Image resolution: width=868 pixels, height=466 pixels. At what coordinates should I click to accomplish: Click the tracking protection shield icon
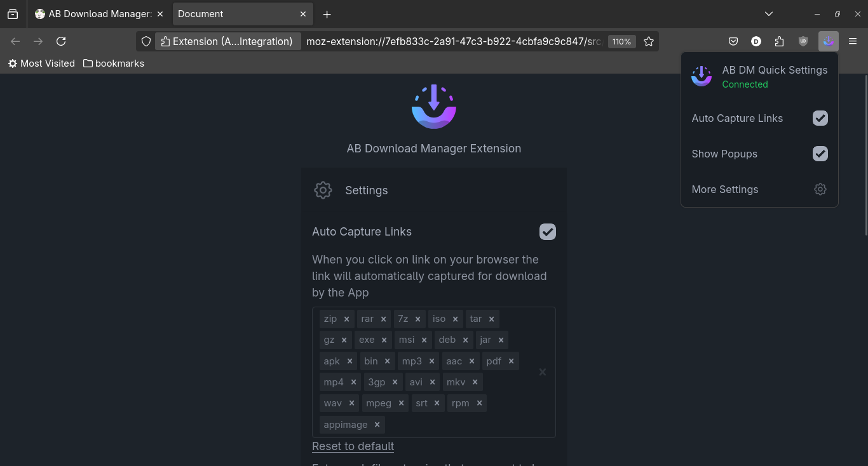point(146,41)
